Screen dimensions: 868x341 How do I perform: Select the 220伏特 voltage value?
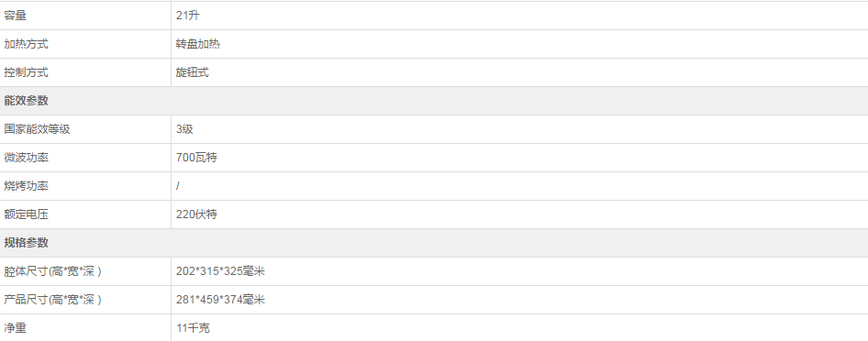196,214
